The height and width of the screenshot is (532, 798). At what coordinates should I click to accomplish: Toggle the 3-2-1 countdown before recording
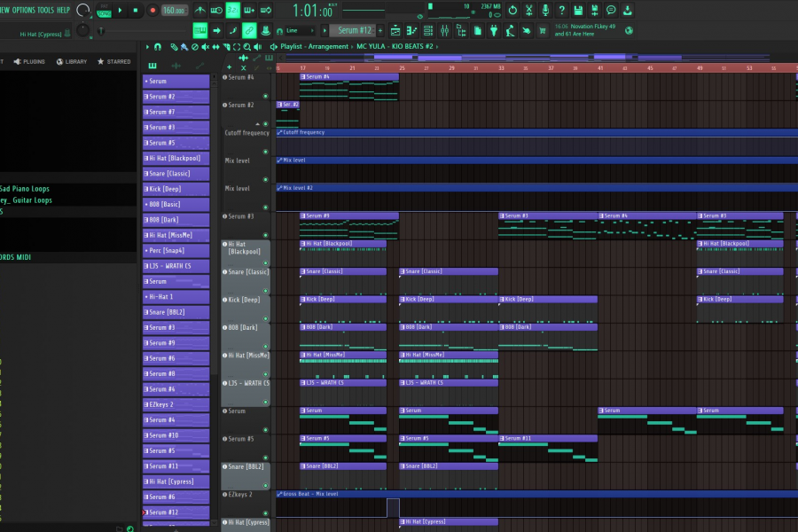point(232,10)
